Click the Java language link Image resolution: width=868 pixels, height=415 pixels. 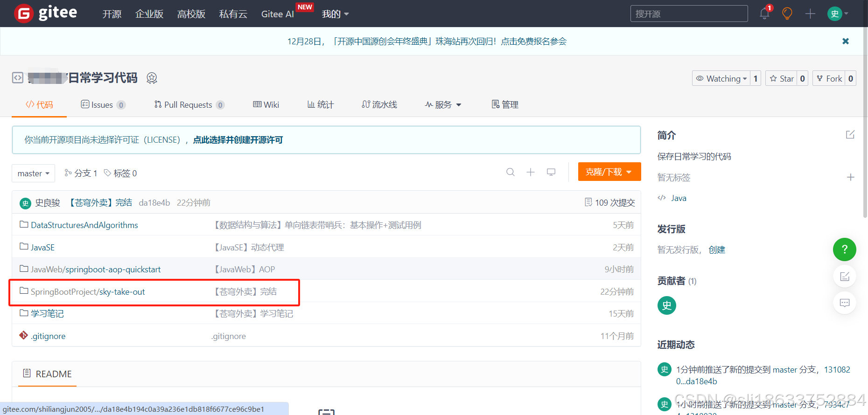(679, 198)
